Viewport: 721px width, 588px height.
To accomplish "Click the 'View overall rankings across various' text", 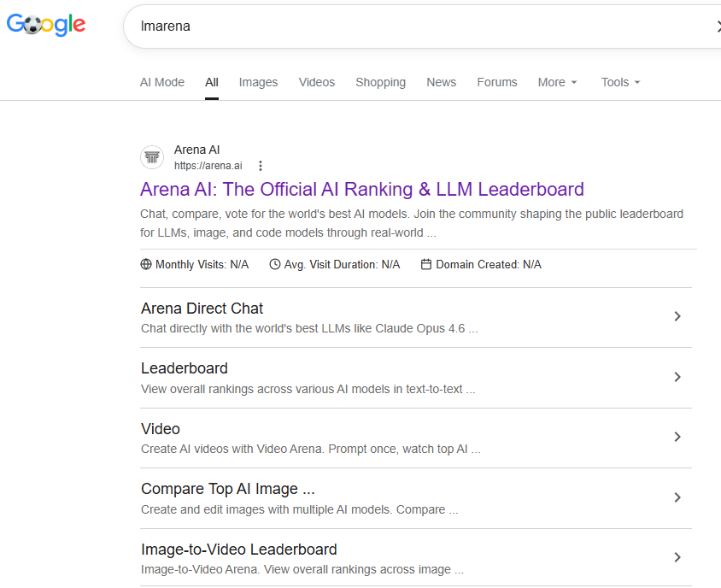I will point(308,389).
